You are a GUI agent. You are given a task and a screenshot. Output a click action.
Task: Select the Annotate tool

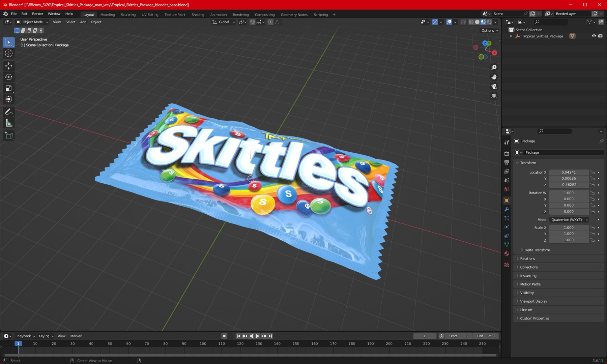(9, 112)
